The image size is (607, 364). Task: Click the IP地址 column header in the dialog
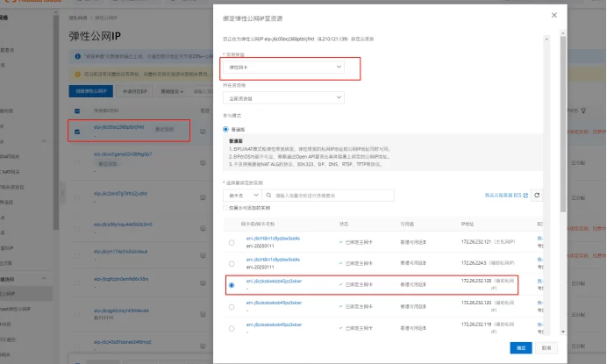pos(468,225)
